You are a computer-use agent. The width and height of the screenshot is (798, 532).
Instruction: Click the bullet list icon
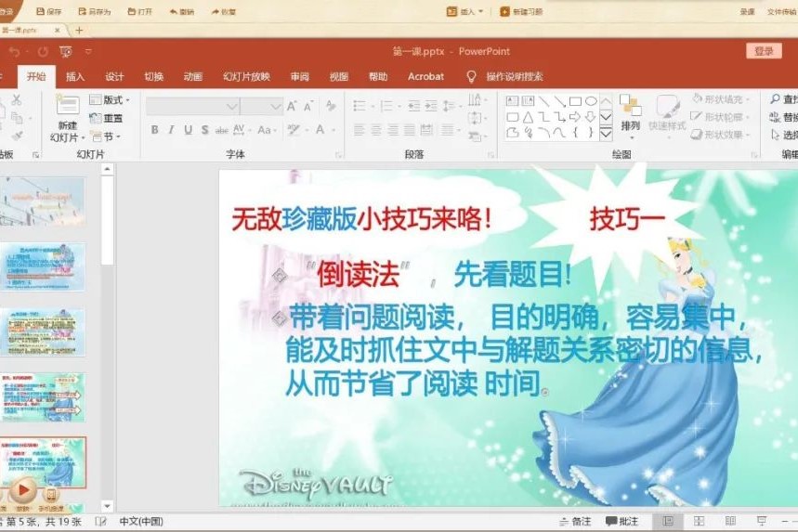361,106
